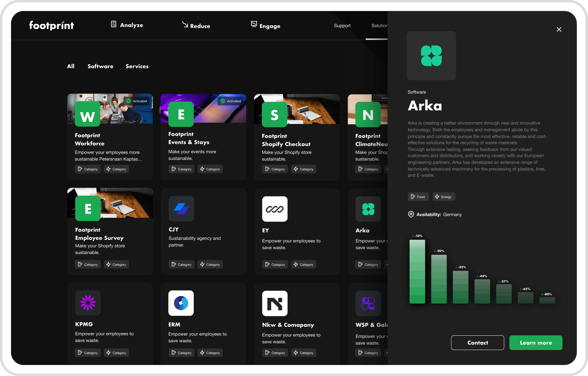Click Activated badge on Events & Stays
Viewport: 588px width, 376px height.
pos(231,101)
